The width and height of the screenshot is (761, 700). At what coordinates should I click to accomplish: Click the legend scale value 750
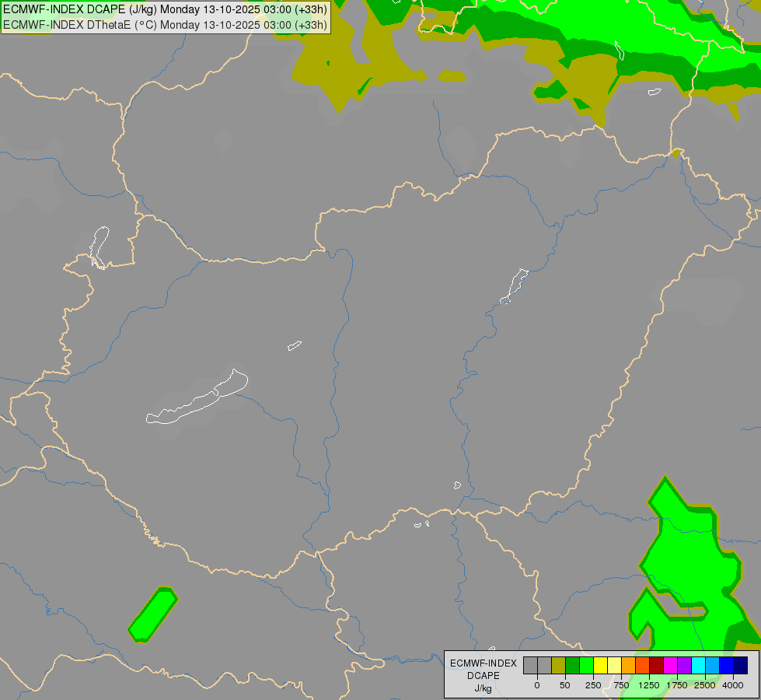click(x=621, y=685)
